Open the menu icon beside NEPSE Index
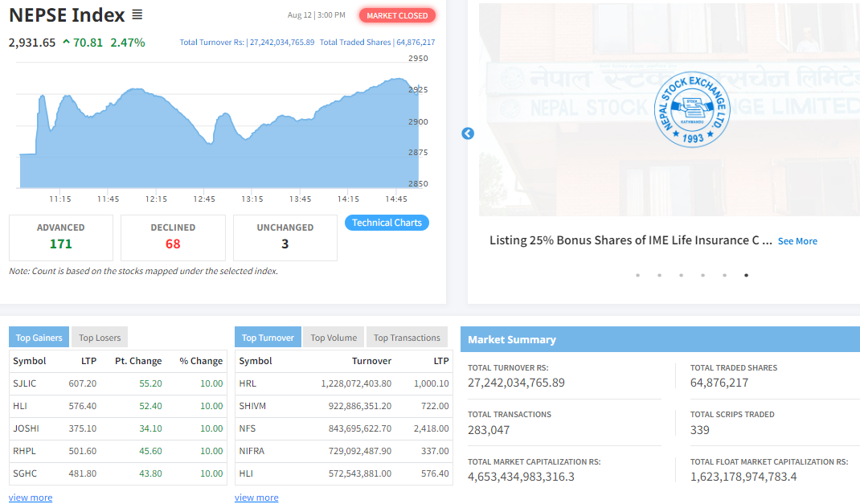860x504 pixels. [137, 15]
